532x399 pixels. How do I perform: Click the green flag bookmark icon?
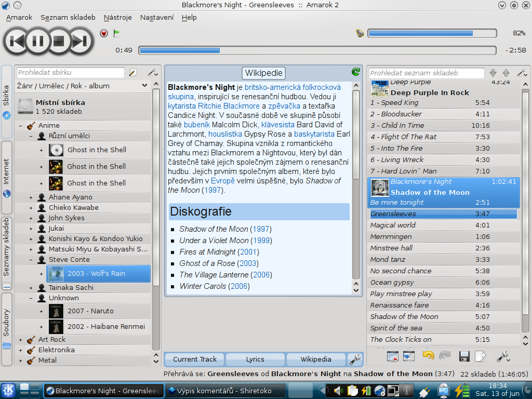click(x=117, y=33)
